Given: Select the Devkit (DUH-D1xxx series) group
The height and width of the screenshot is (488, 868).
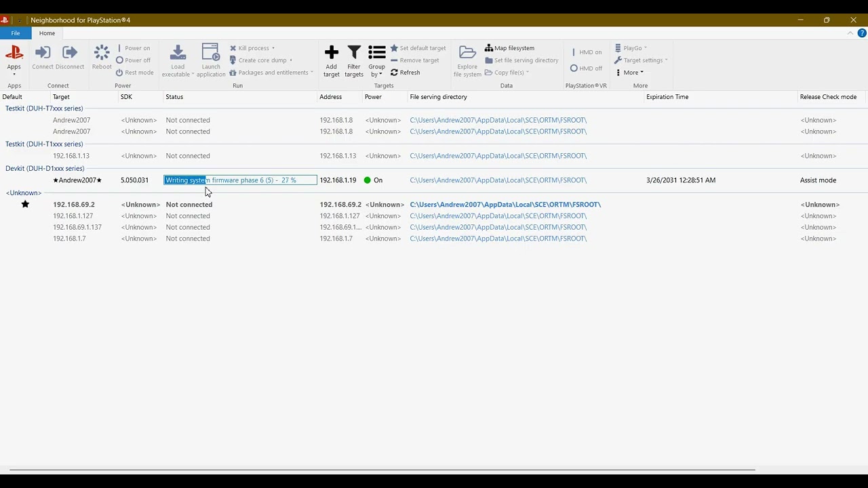Looking at the screenshot, I should point(45,169).
